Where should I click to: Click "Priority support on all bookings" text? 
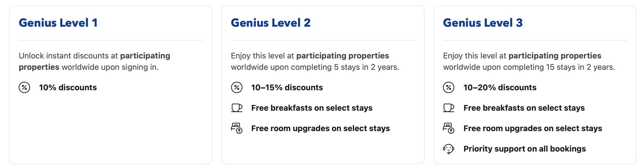coord(524,149)
